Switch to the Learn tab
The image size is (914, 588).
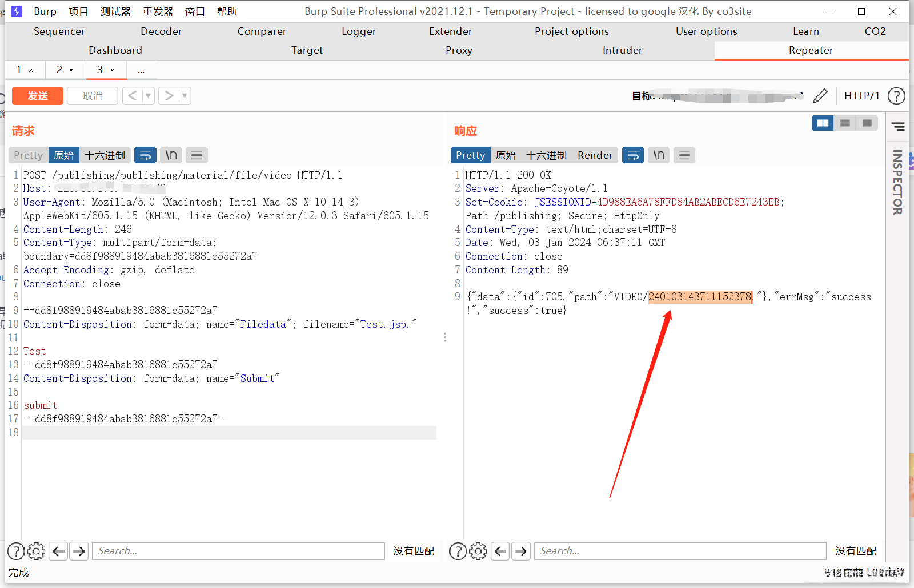pos(806,31)
